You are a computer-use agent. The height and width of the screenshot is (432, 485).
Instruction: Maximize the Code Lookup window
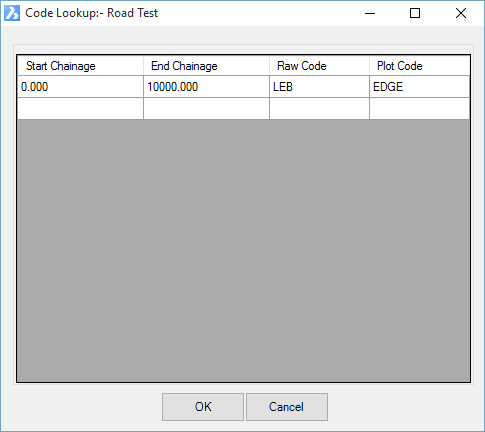tap(415, 13)
